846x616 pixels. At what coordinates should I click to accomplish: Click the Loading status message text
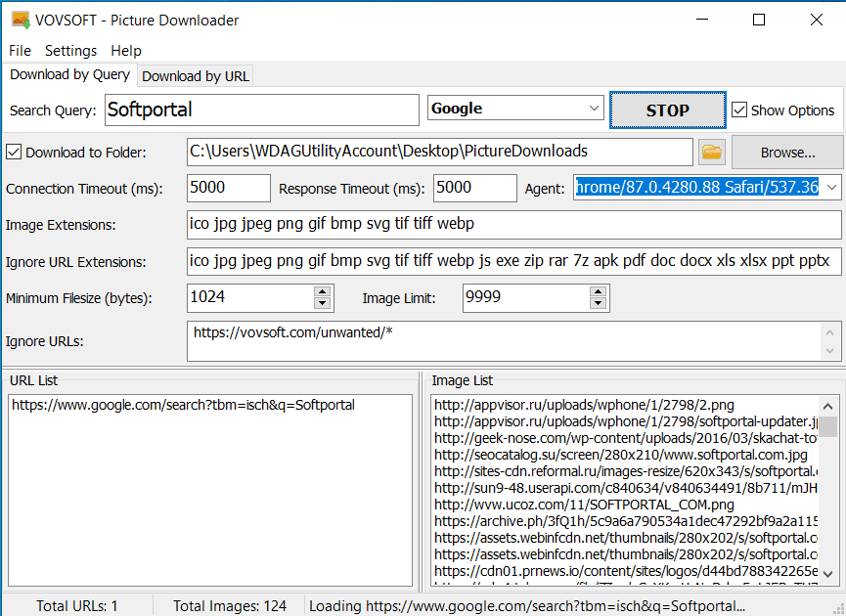[x=527, y=606]
